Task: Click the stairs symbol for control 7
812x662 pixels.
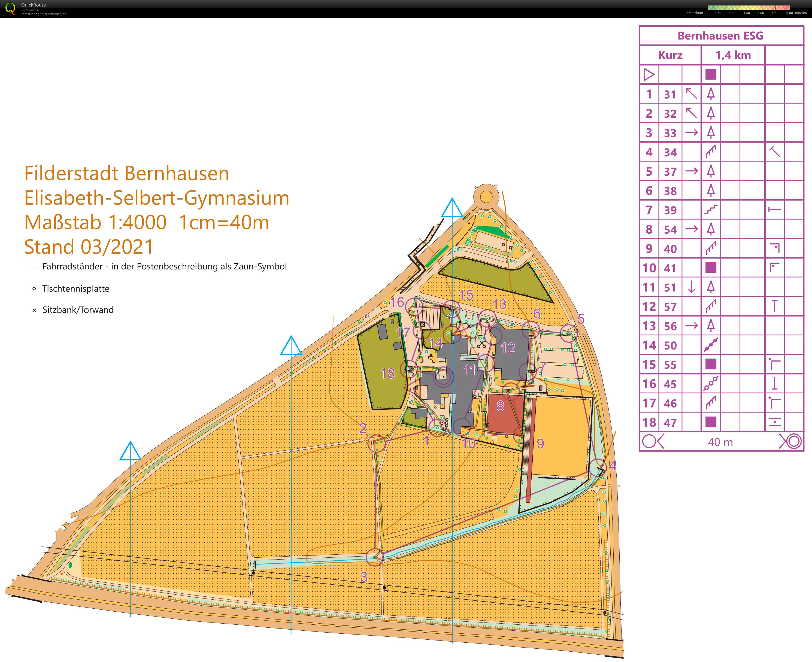Action: (711, 210)
